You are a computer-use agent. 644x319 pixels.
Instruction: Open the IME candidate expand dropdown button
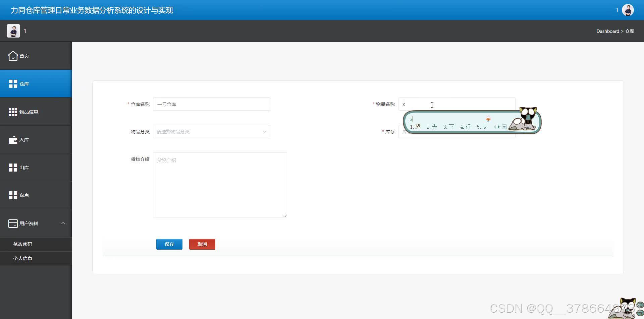coord(504,127)
